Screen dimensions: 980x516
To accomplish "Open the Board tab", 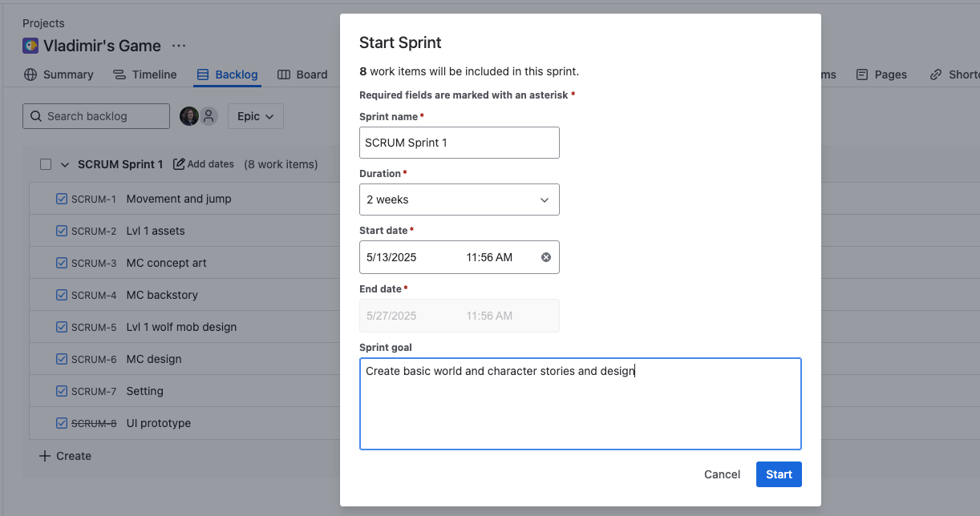I will point(302,75).
